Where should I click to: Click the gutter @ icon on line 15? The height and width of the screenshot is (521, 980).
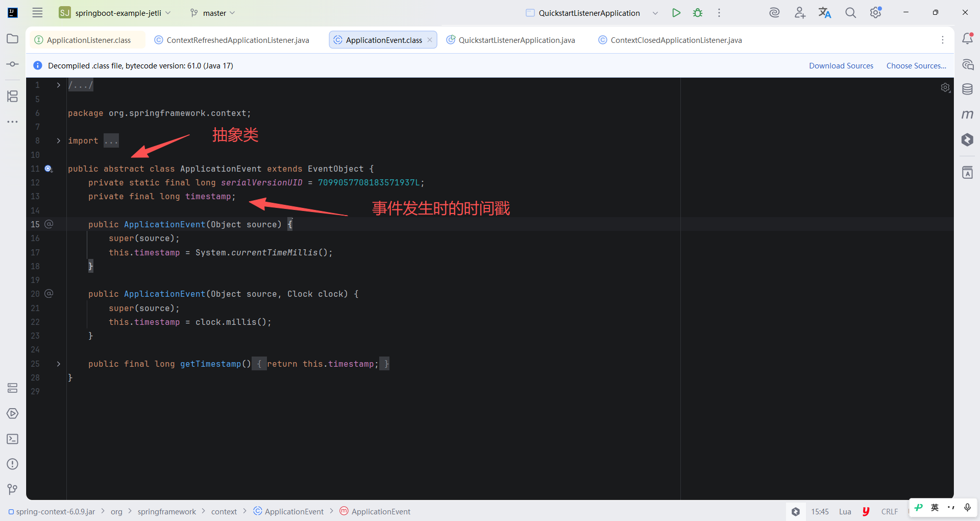click(x=49, y=224)
